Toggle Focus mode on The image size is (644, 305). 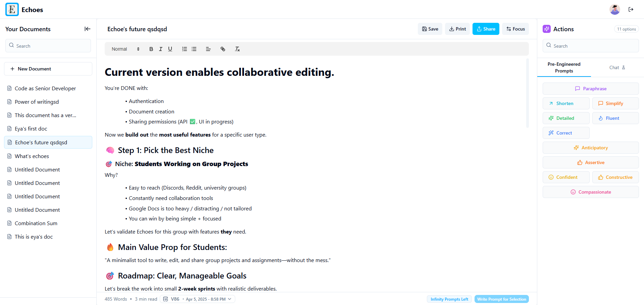point(515,29)
